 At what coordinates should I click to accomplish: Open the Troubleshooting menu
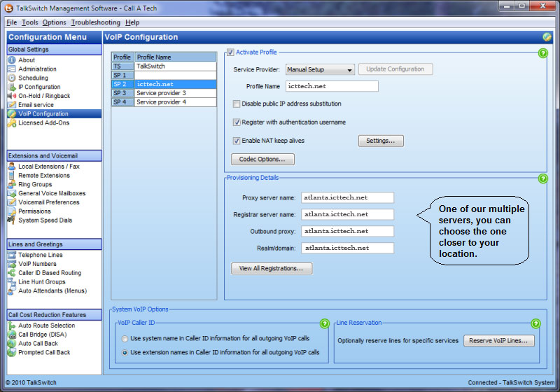[x=95, y=22]
